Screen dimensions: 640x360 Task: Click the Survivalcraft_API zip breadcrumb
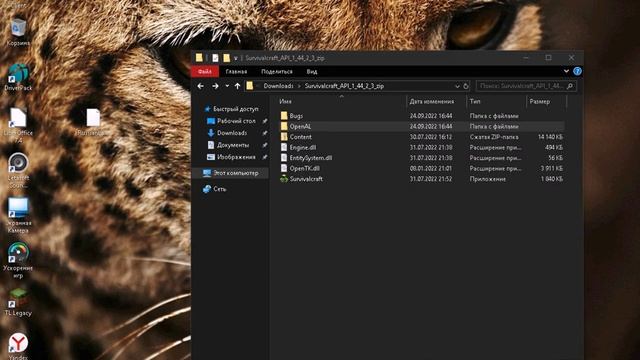pos(344,86)
